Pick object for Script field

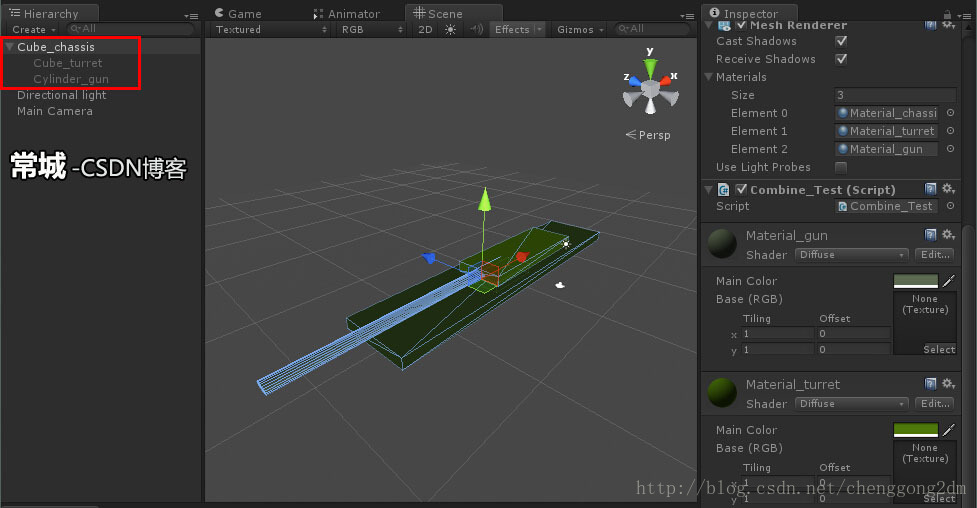[x=950, y=206]
